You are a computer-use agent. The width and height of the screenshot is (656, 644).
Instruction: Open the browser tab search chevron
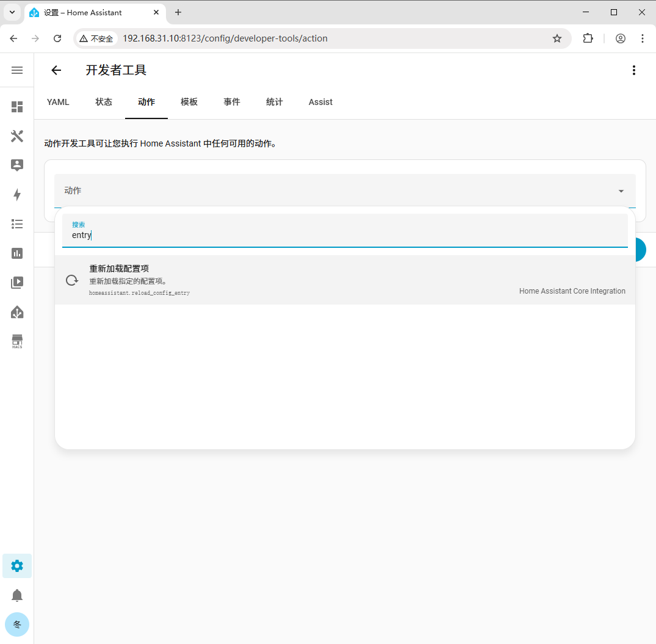(12, 12)
